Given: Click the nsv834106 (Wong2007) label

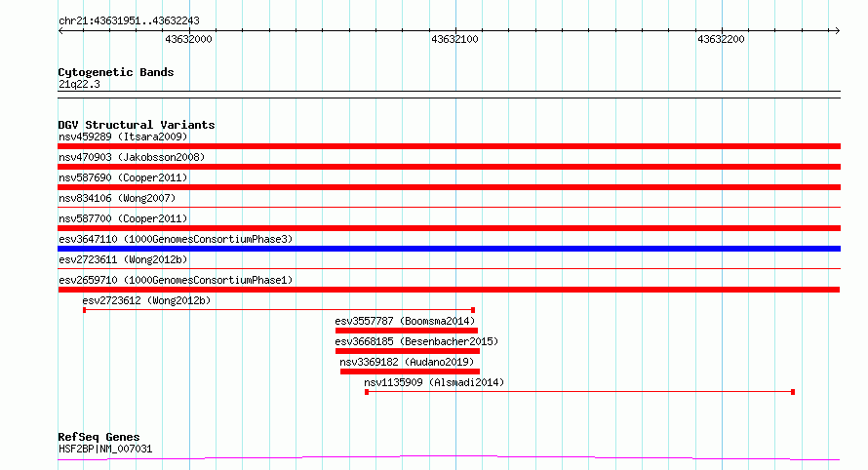Looking at the screenshot, I should pos(117,198).
